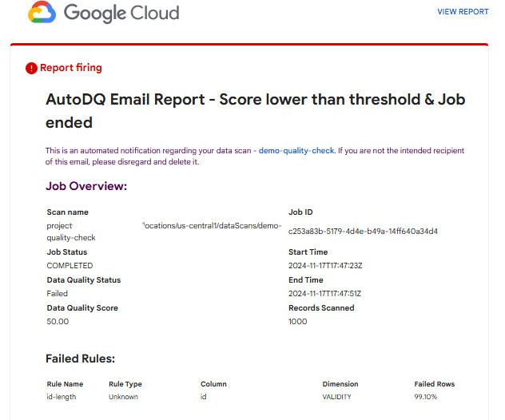Click the Records Scanned value 1000
This screenshot has height=420, width=505.
[x=296, y=322]
